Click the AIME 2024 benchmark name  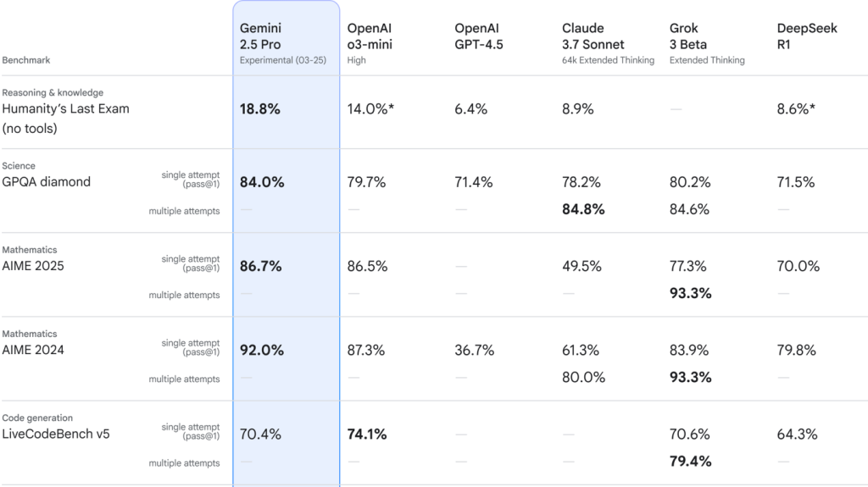33,350
